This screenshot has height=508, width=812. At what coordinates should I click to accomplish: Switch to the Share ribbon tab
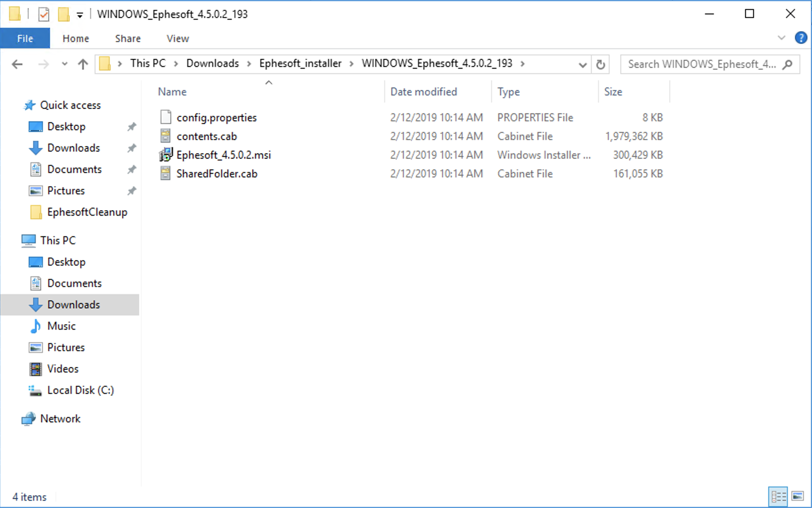(128, 38)
